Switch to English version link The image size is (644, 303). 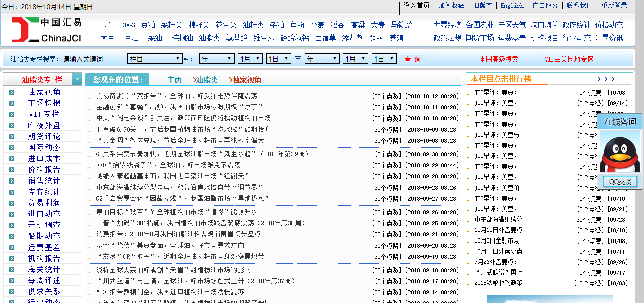(512, 6)
